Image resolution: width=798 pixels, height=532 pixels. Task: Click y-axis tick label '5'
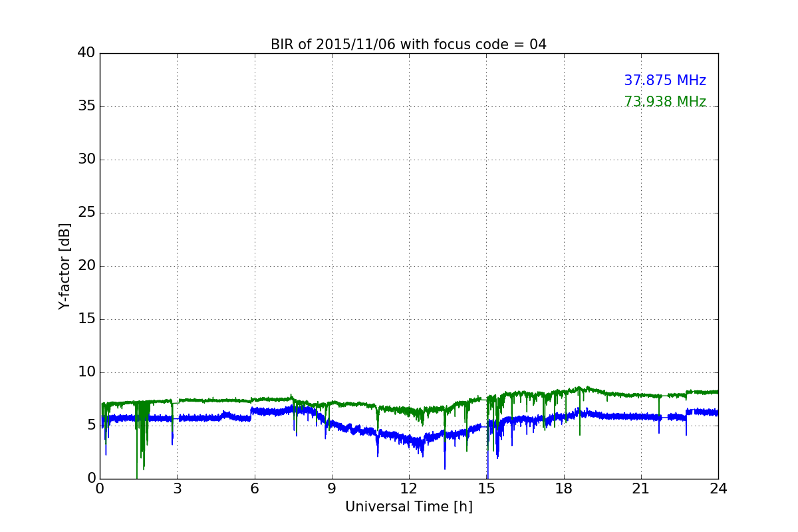(x=91, y=426)
